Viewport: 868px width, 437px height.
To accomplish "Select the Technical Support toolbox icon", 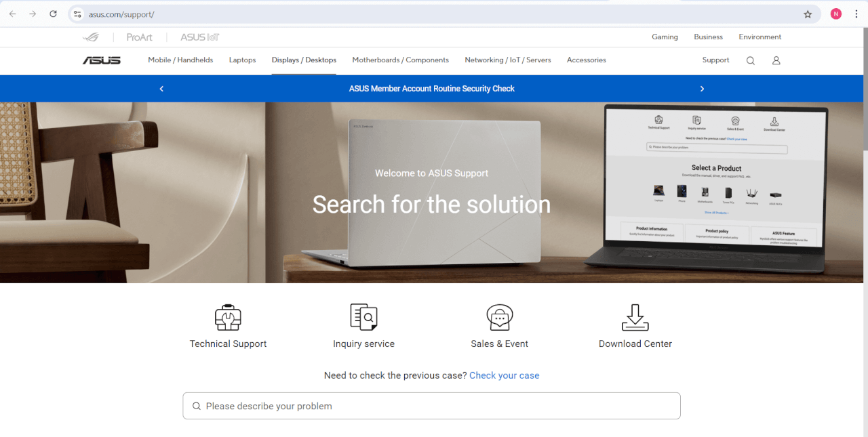I will tap(228, 317).
